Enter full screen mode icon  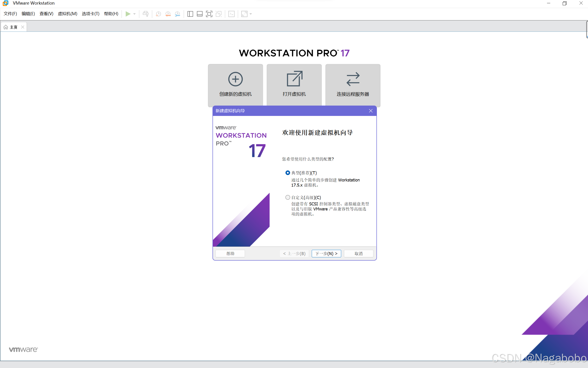click(x=209, y=14)
